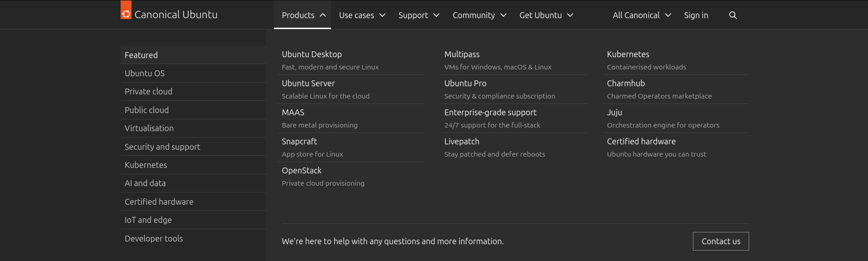Click 'Fast, modern and secure Linux' text
Viewport: 868px width, 261px height.
[330, 67]
